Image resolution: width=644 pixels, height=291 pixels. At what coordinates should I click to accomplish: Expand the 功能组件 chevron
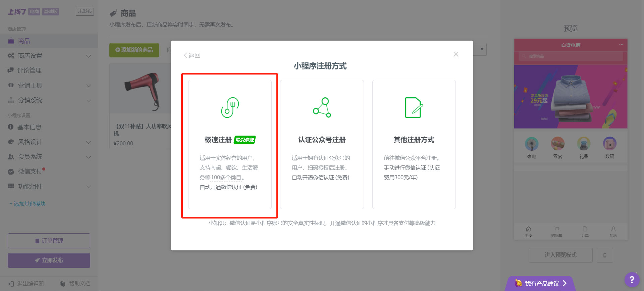[89, 187]
